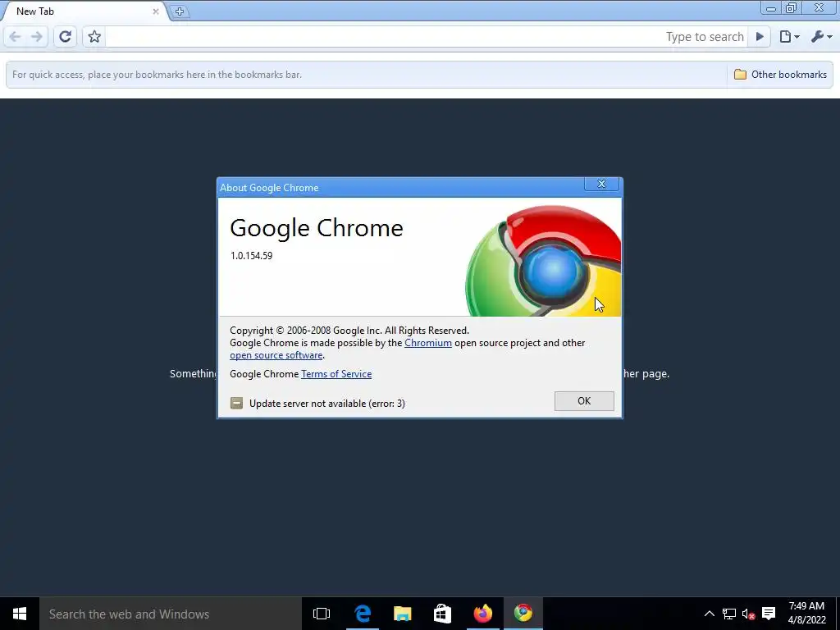Open Task View on the taskbar

pos(322,614)
